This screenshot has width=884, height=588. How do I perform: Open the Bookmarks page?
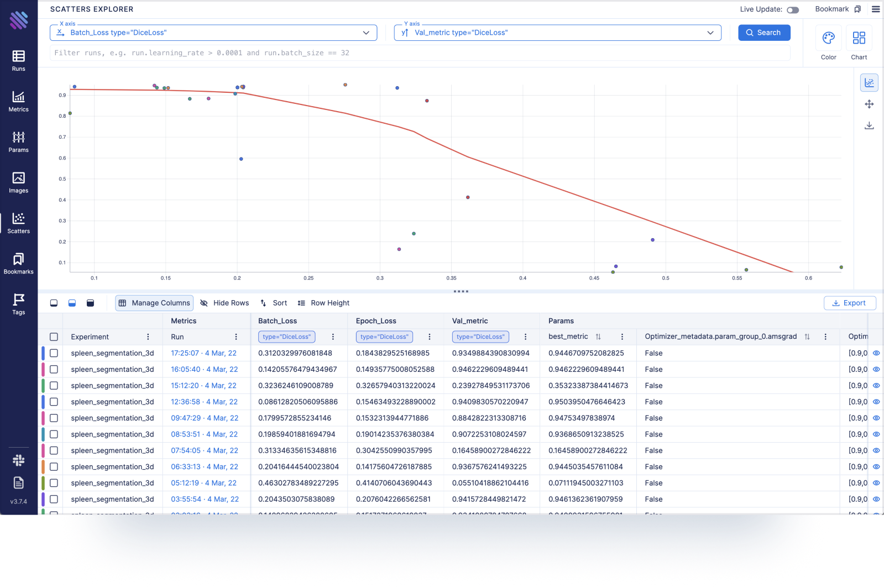pos(19,264)
